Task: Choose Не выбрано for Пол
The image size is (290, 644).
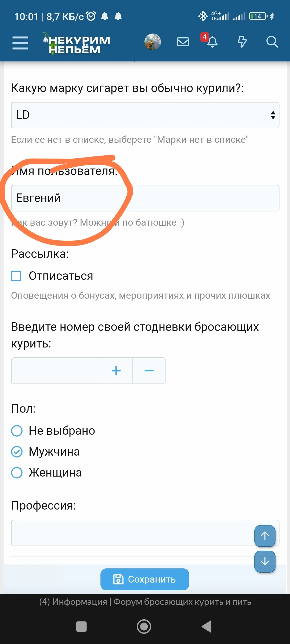Action: click(x=17, y=430)
